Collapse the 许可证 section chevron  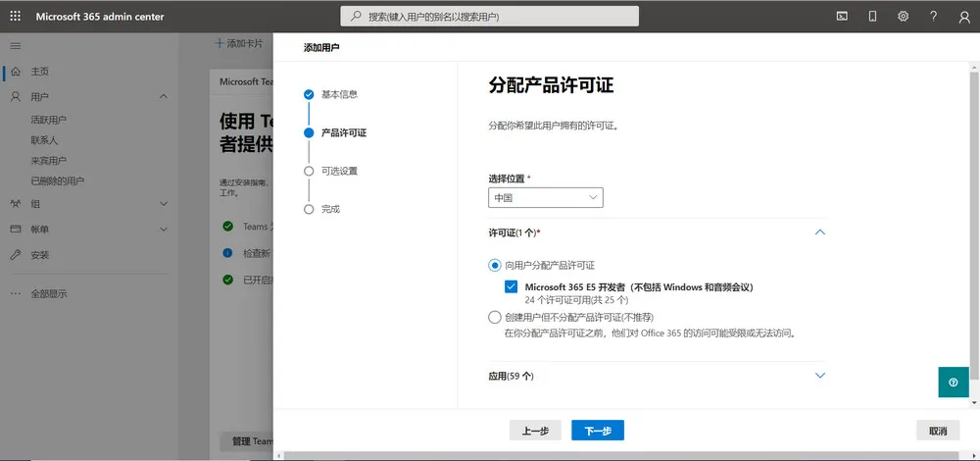coord(820,232)
